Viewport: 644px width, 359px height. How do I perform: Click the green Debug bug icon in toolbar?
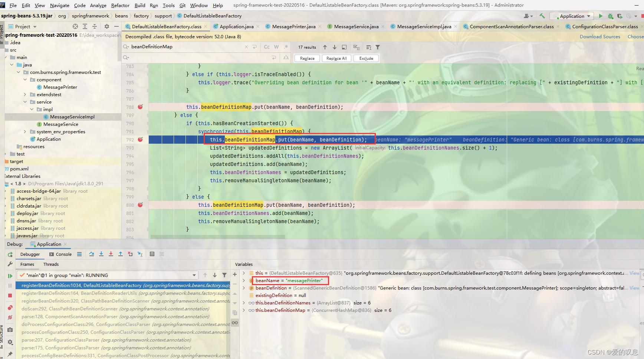click(x=610, y=16)
